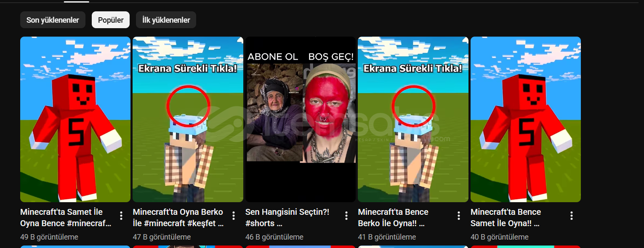The width and height of the screenshot is (644, 248).
Task: Open more options for 'Minecraft'ta Bence Samet İle Oyna!!'
Action: pos(572,216)
